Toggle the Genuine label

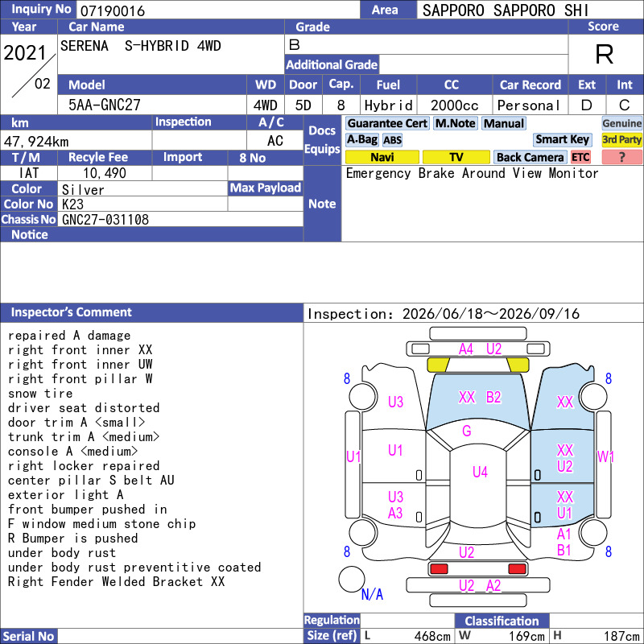[x=621, y=123]
